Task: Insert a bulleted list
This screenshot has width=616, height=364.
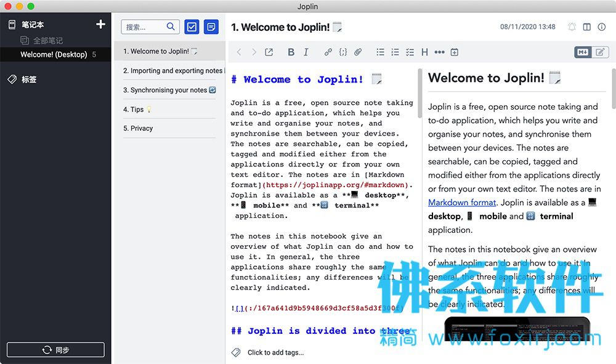Action: click(x=380, y=52)
